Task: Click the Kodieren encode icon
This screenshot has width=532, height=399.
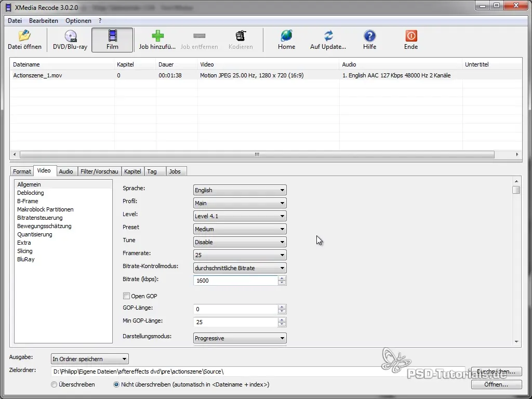Action: (x=241, y=36)
